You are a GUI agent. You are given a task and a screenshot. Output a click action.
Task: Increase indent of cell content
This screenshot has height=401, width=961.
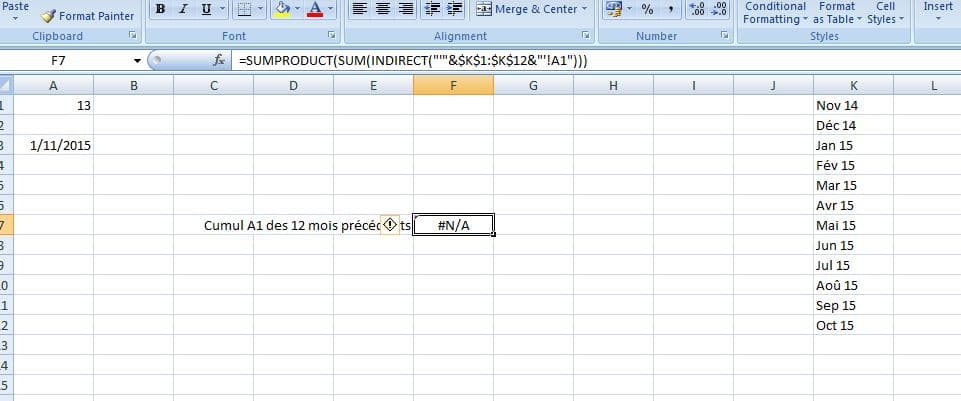coord(455,9)
